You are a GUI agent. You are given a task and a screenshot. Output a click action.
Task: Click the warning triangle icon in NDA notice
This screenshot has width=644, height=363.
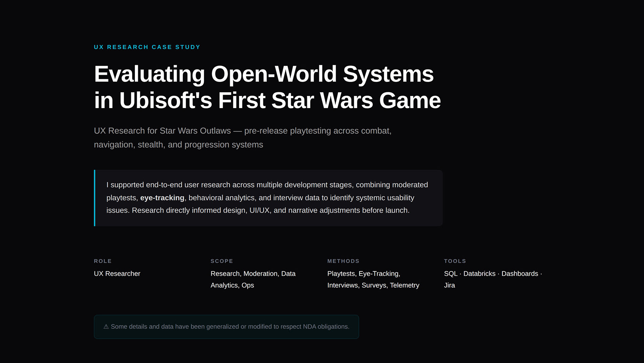coord(106,327)
